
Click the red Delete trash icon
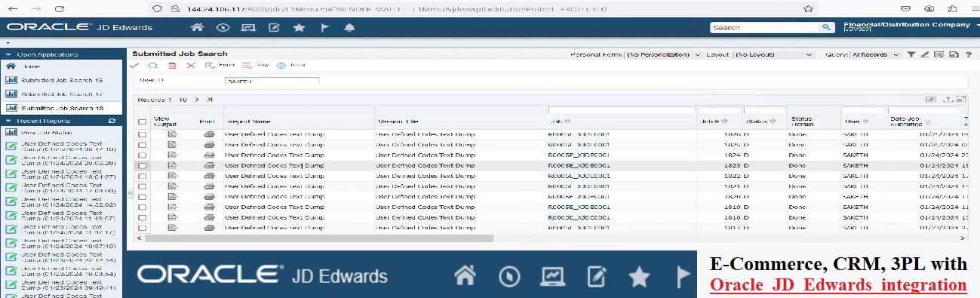172,66
